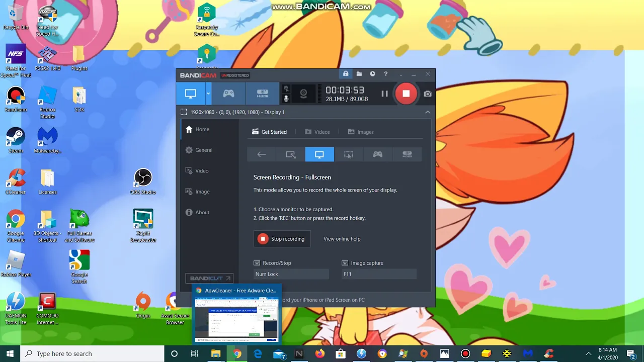This screenshot has width=644, height=362.
Task: Open Bandicam help question mark
Action: [386, 74]
